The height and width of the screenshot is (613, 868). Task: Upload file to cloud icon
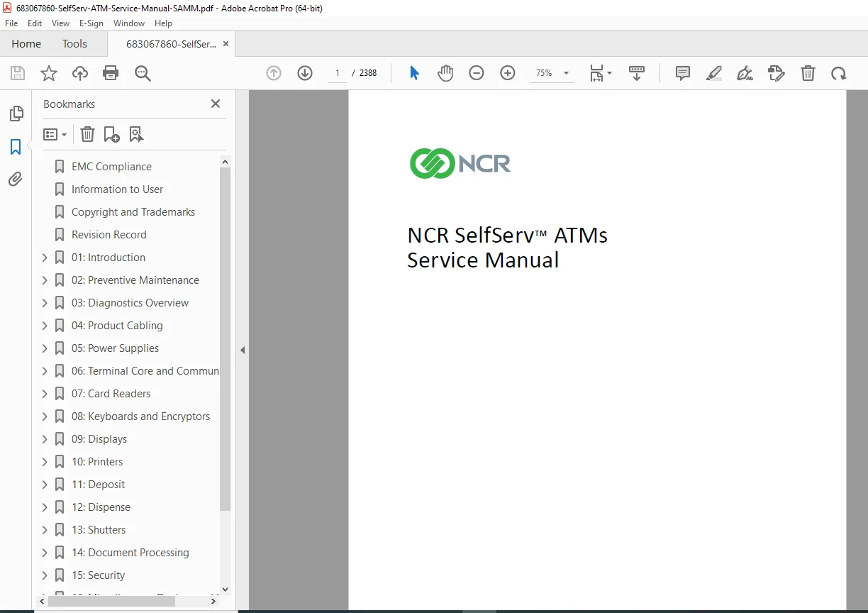point(80,73)
